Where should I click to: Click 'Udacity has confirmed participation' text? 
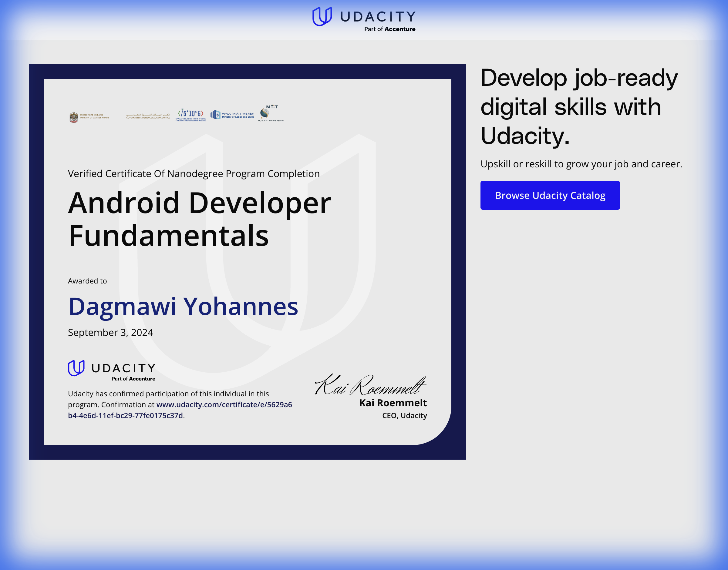[180, 404]
